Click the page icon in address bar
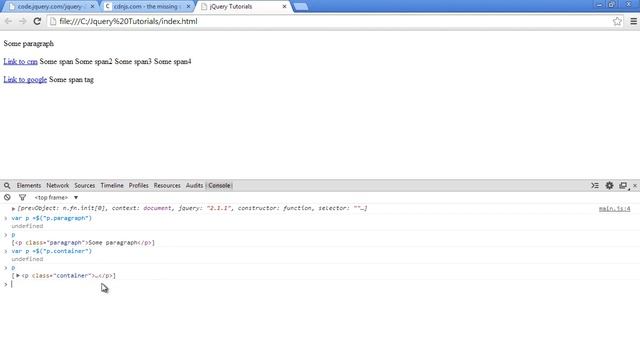 point(53,21)
